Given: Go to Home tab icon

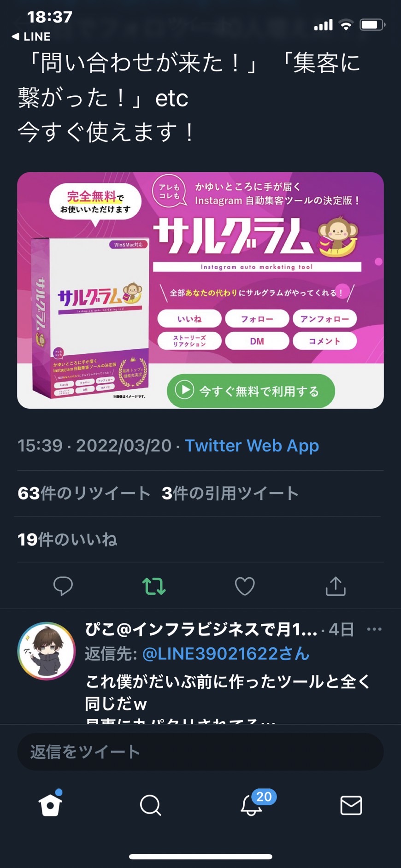Looking at the screenshot, I should click(50, 803).
